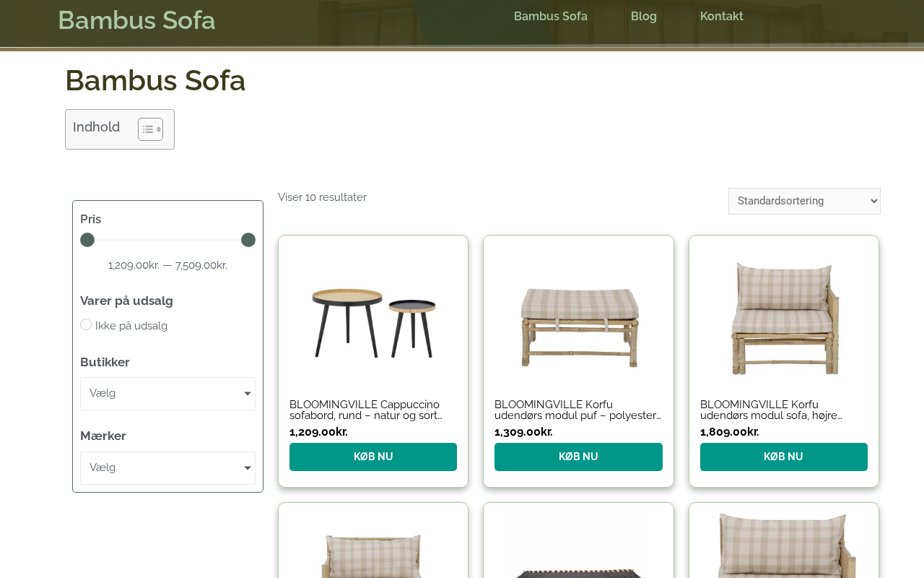Open 'Korfu udendørs modul sofa, højre' title
This screenshot has height=578, width=924.
[x=771, y=410]
